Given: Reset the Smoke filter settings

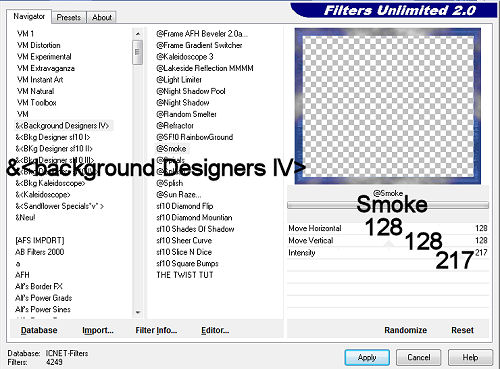Looking at the screenshot, I should point(462,330).
